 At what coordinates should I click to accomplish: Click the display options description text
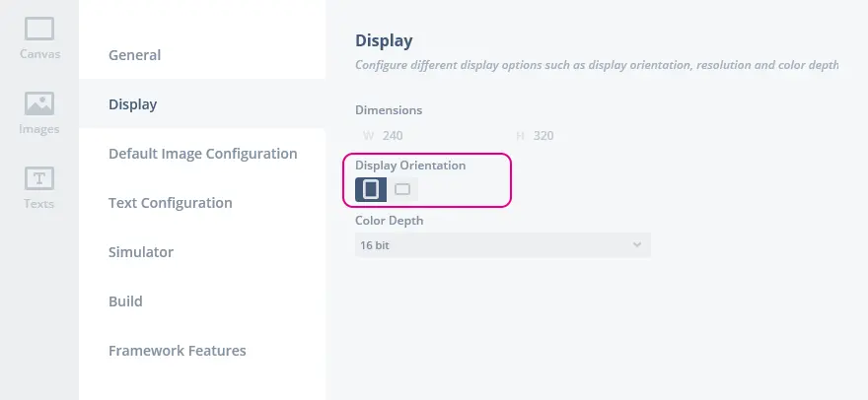pyautogui.click(x=597, y=66)
